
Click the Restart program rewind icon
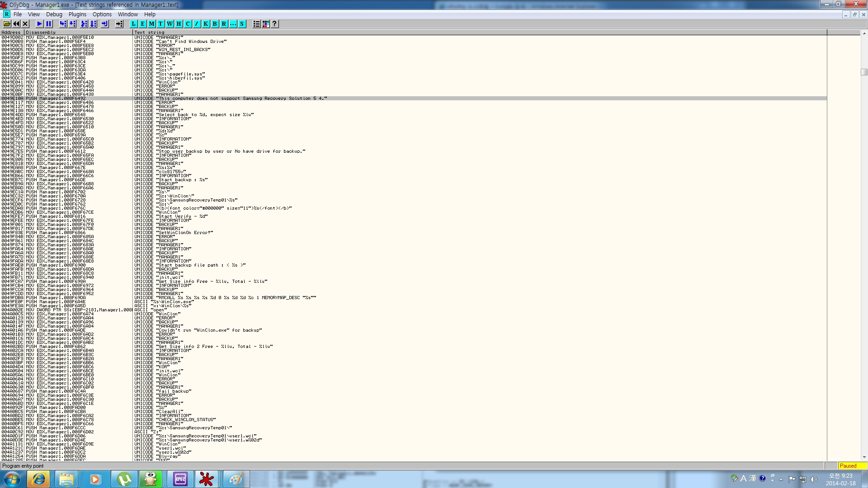coord(16,24)
